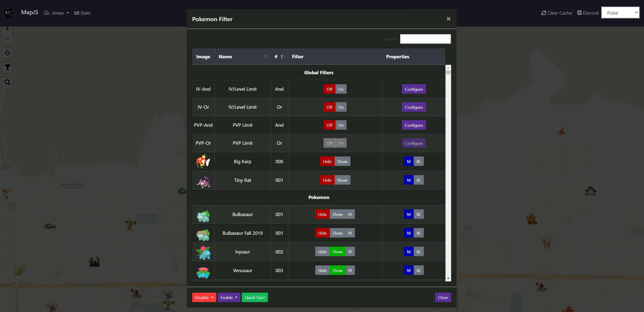
Task: Click the MapJS logo avatar
Action: pos(9,13)
